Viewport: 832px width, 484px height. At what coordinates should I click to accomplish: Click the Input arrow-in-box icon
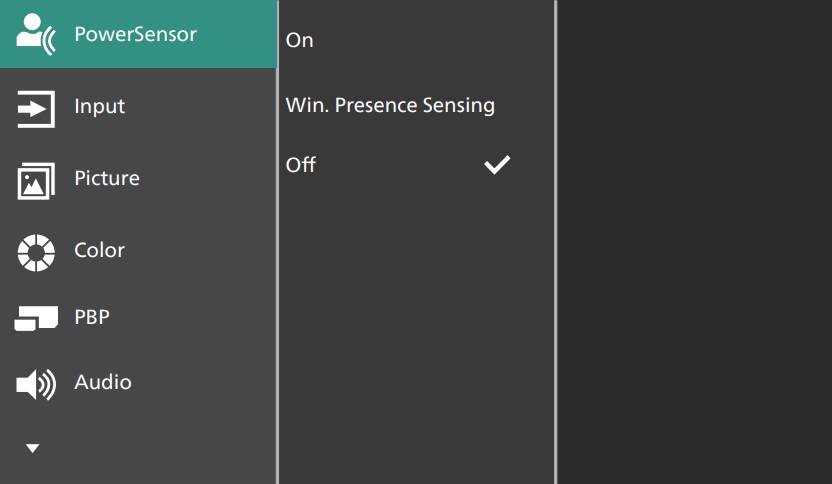tap(37, 108)
